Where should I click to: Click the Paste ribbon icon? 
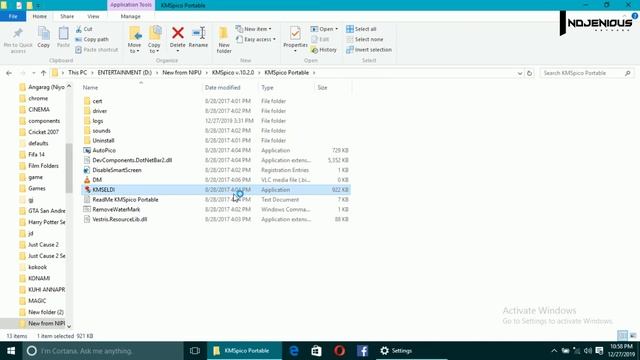point(63,33)
